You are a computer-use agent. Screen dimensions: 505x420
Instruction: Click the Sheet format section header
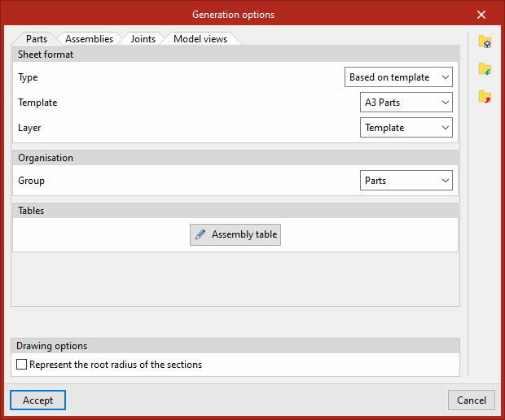pos(235,55)
